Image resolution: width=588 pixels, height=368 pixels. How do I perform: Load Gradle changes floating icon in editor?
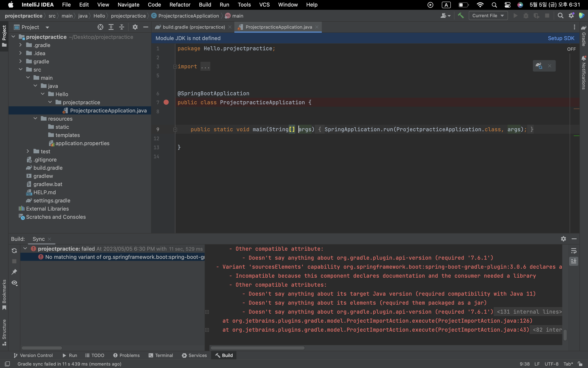click(539, 66)
